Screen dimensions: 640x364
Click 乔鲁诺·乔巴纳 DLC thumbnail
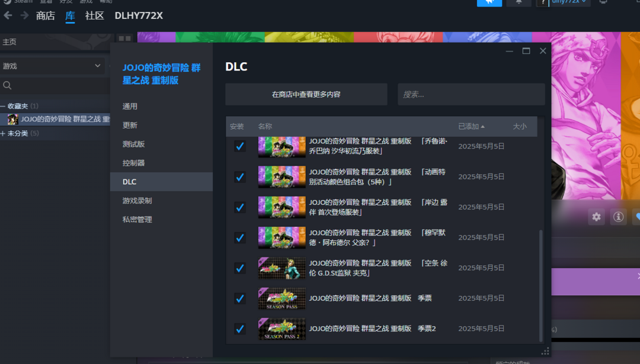281,147
